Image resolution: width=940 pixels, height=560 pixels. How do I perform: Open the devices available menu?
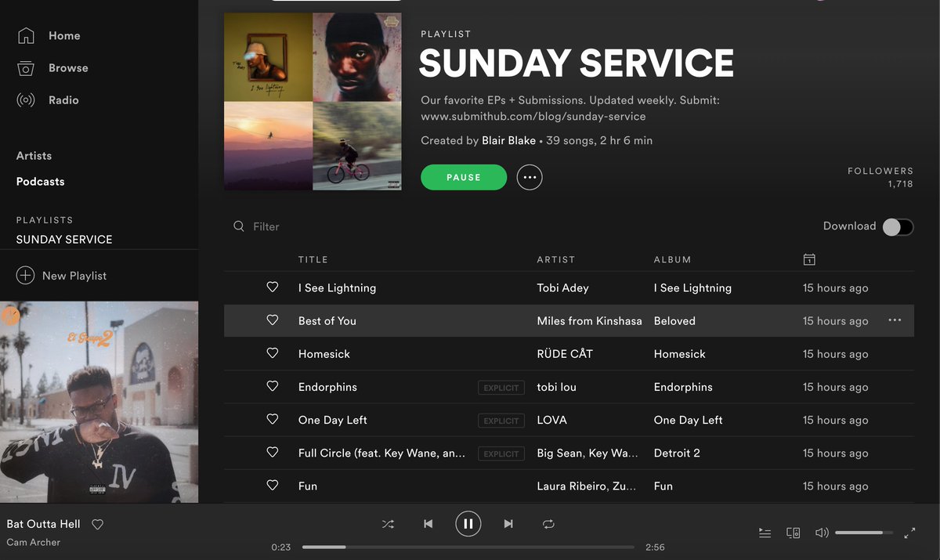793,533
